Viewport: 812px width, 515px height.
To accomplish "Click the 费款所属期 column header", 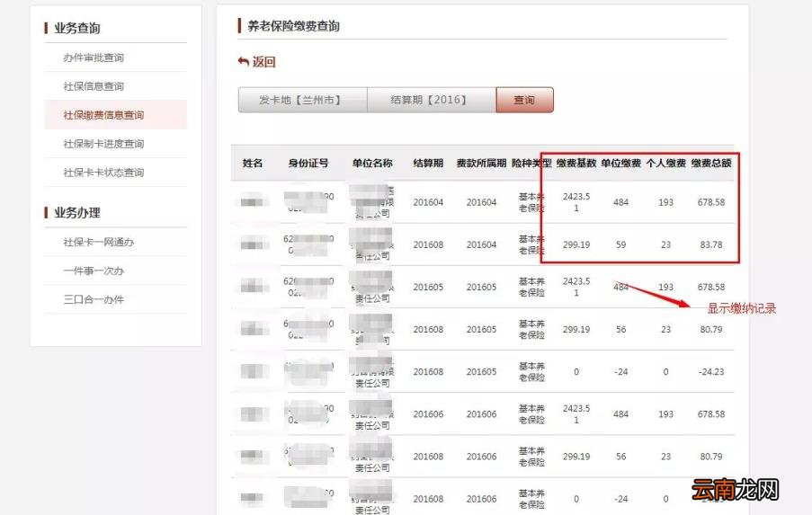I will (481, 163).
